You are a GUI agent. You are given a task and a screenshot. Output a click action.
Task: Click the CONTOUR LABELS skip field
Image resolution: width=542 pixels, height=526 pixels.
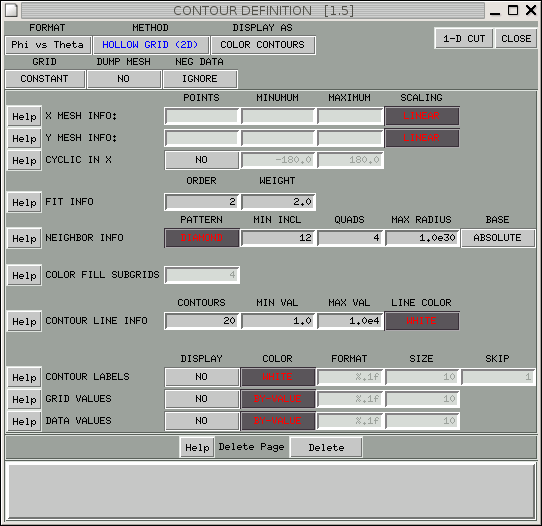498,377
